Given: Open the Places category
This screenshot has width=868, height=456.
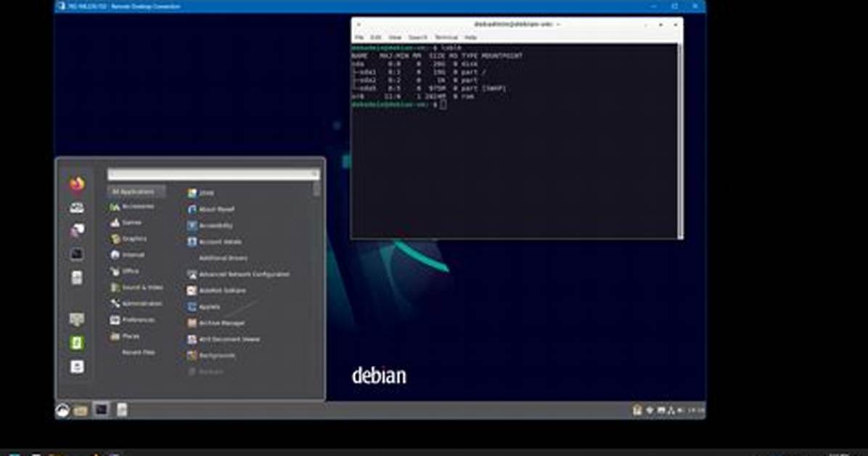Looking at the screenshot, I should point(125,336).
